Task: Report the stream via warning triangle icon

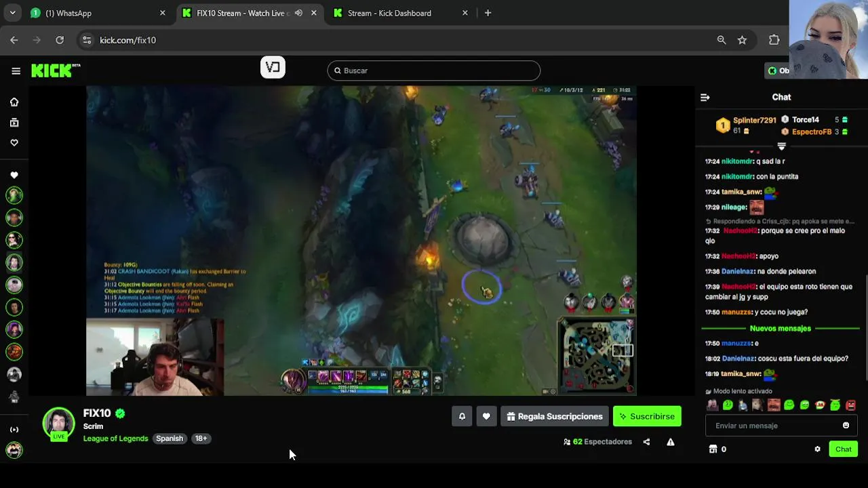Action: [671, 442]
